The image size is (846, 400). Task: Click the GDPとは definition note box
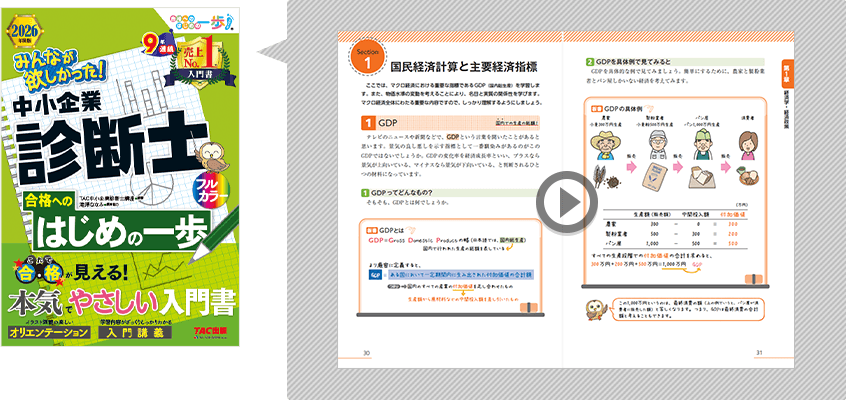click(452, 265)
